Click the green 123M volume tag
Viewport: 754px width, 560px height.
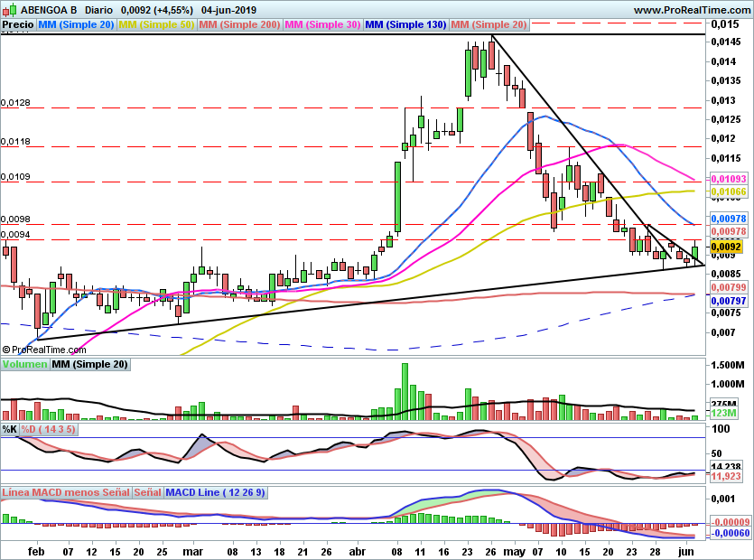point(723,413)
